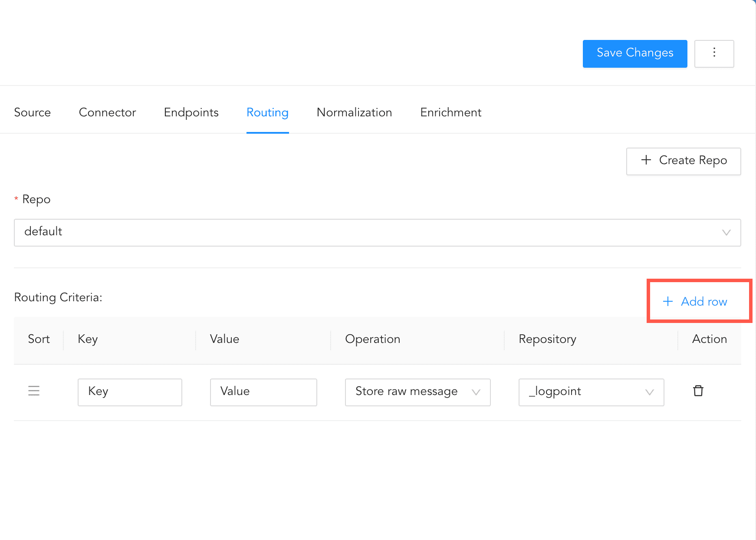
Task: Add a new routing criteria row
Action: tap(695, 301)
